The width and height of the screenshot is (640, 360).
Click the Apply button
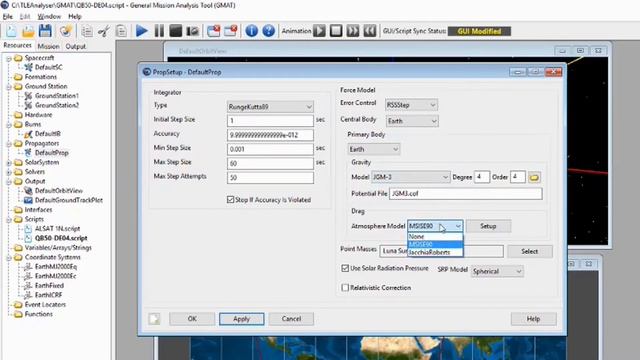coord(242,319)
